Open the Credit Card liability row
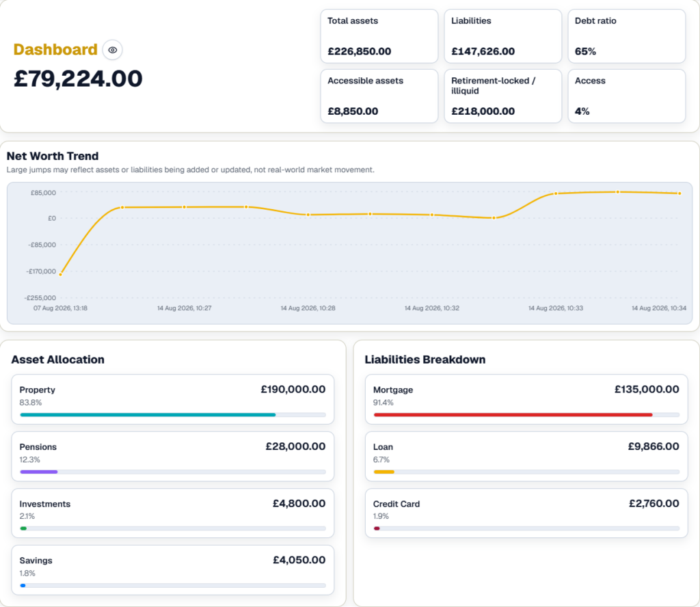Image resolution: width=700 pixels, height=607 pixels. coord(526,513)
